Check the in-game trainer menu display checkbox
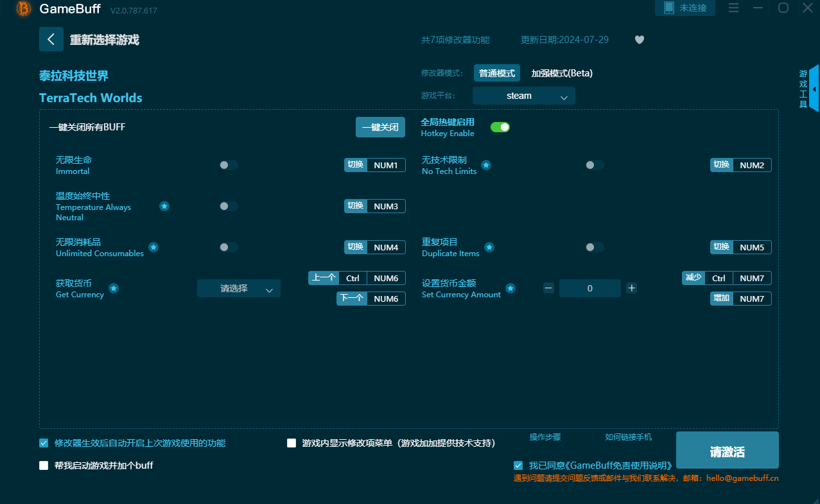 point(292,443)
